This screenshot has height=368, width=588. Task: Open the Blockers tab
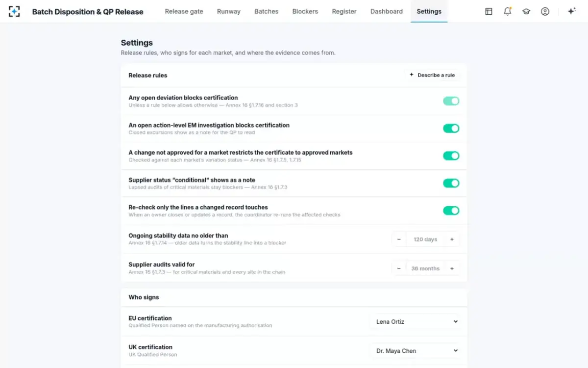(305, 11)
